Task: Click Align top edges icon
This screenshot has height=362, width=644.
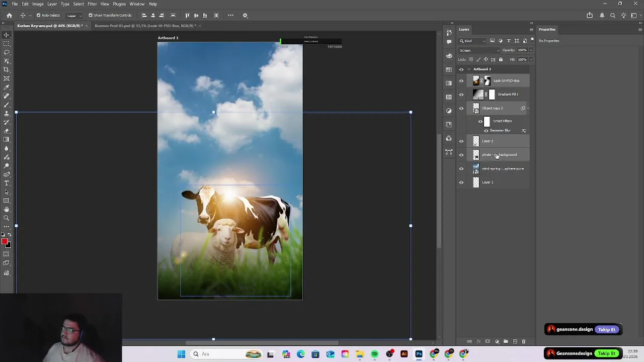Action: [x=188, y=15]
